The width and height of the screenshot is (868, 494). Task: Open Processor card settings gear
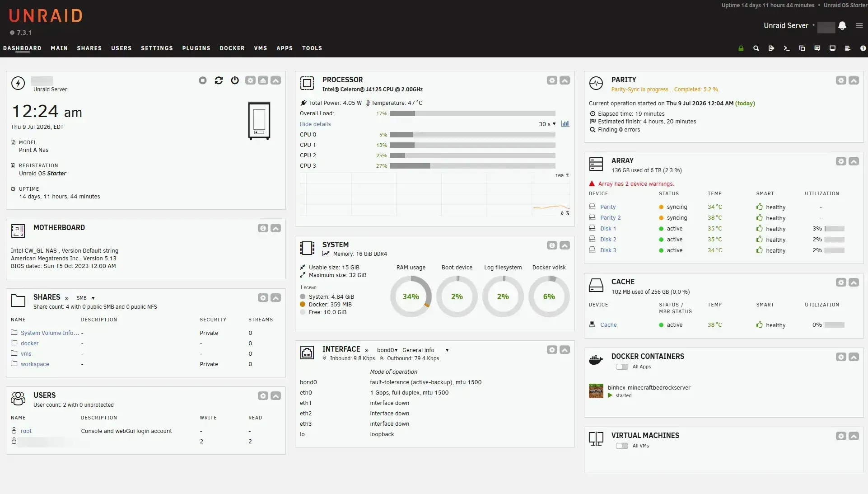coord(552,80)
